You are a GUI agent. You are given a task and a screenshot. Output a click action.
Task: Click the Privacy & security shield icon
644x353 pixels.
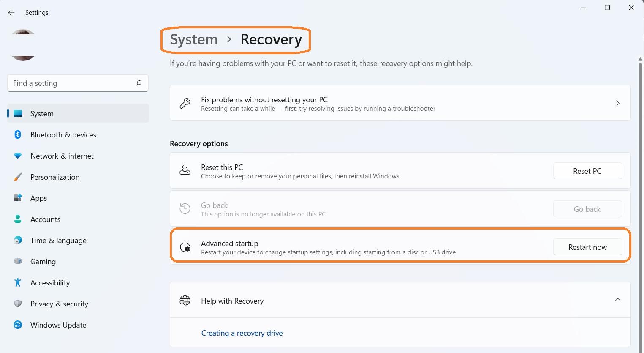[x=18, y=304]
